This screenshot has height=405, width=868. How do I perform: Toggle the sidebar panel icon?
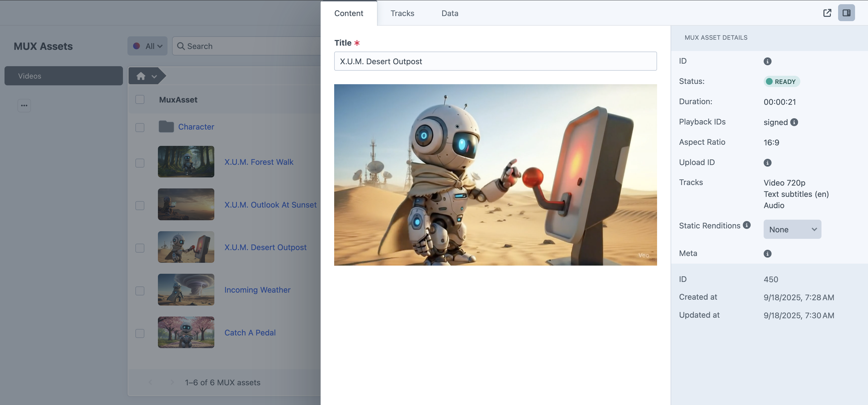point(846,13)
